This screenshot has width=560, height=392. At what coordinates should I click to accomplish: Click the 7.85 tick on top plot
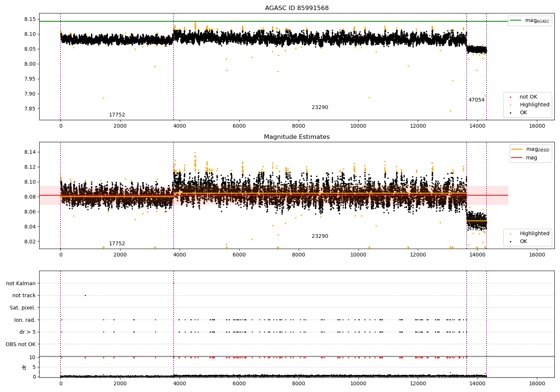tap(29, 109)
